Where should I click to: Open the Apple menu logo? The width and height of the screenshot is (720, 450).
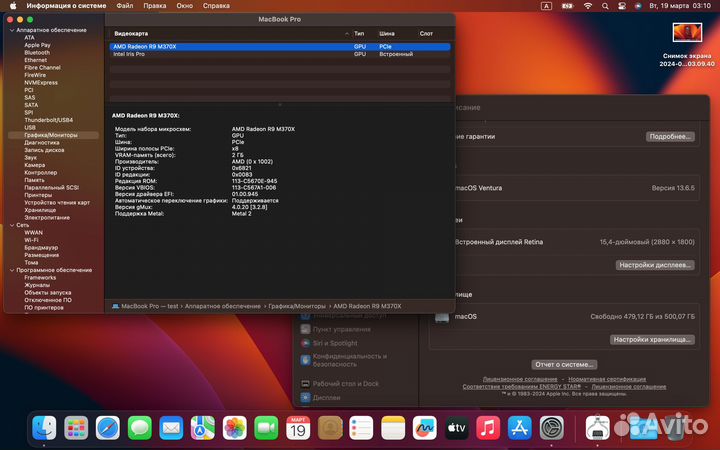13,6
